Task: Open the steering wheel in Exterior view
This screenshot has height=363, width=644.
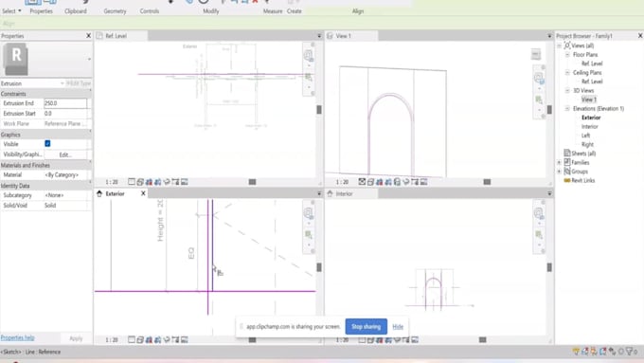Action: tap(308, 212)
